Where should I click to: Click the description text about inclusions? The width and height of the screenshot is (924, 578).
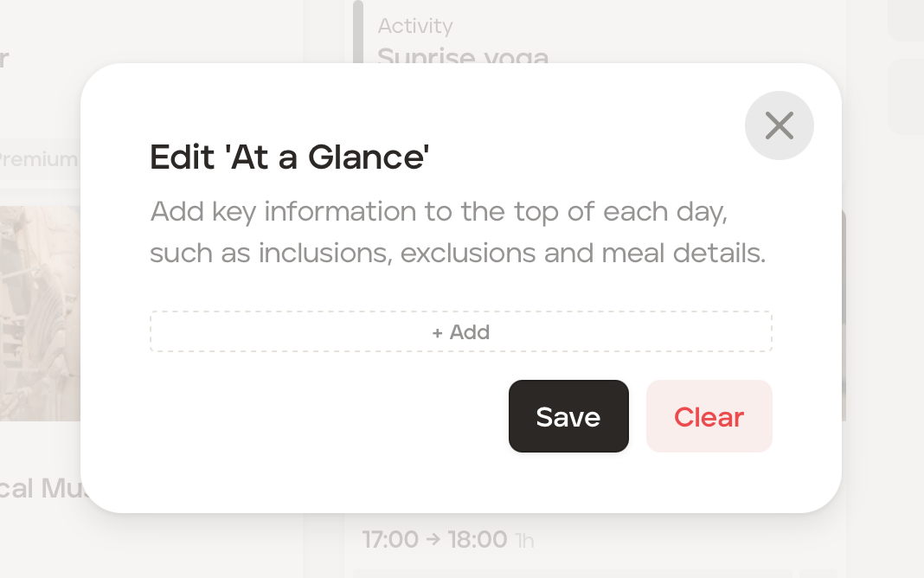click(457, 233)
